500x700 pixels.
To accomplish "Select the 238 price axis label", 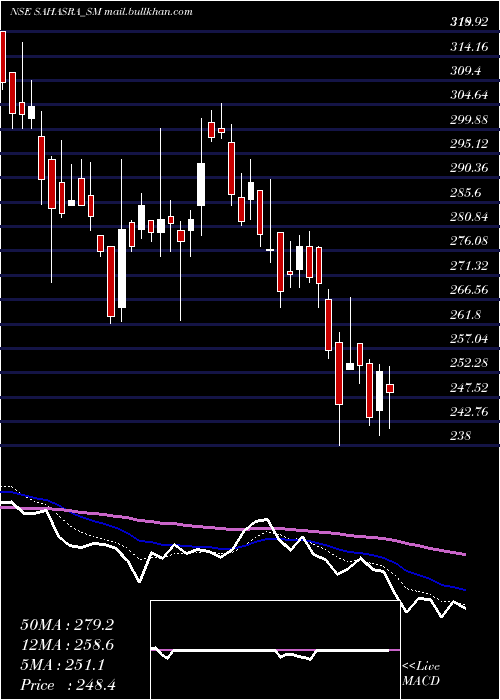I will click(x=461, y=435).
